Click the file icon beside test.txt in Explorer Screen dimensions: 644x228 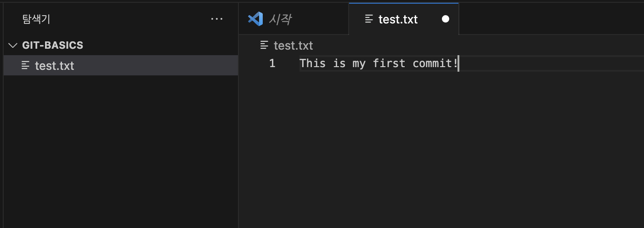pos(25,66)
